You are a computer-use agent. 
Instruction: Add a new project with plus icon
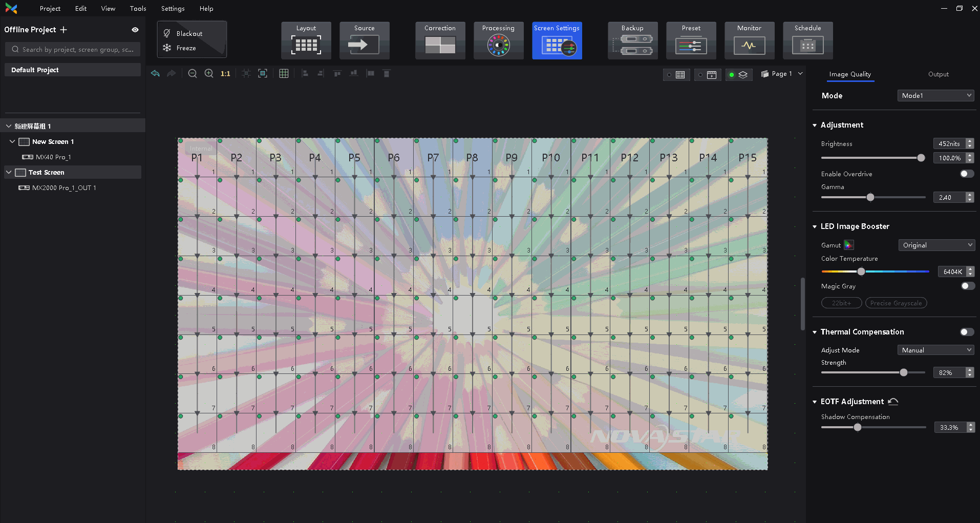click(x=63, y=30)
